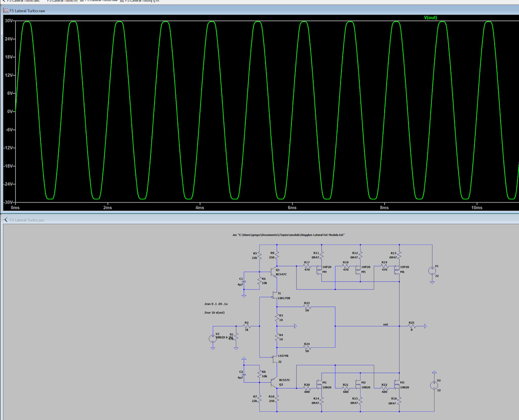This screenshot has height=420, width=519.
Task: Select the C2 4µ7 capacitor symbol
Action: pyautogui.click(x=244, y=374)
